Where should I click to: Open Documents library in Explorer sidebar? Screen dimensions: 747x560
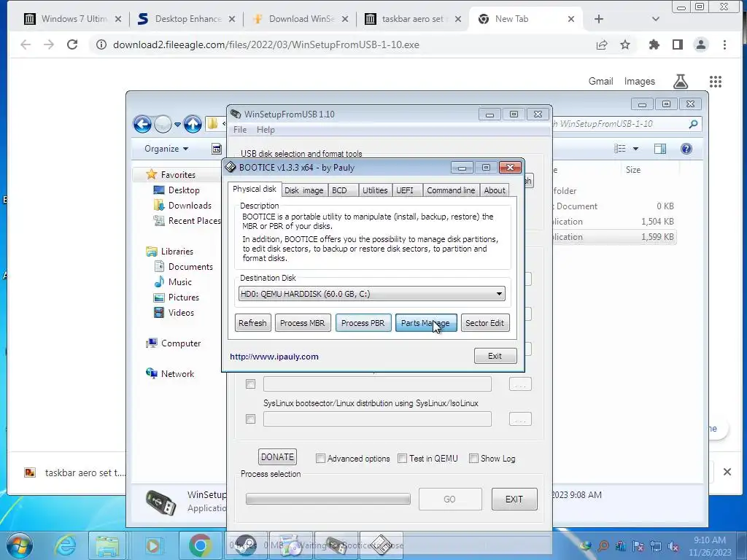(190, 267)
